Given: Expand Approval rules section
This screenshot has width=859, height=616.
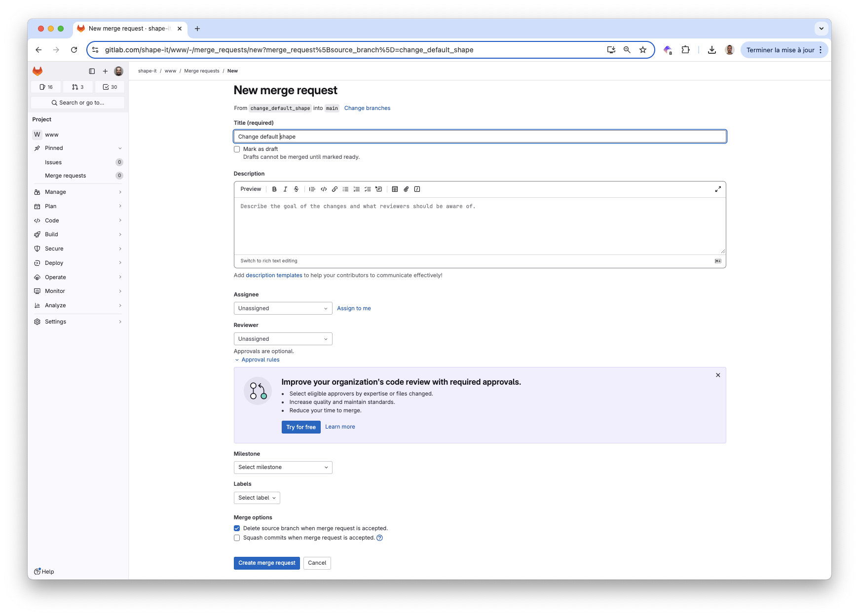Looking at the screenshot, I should [x=257, y=360].
